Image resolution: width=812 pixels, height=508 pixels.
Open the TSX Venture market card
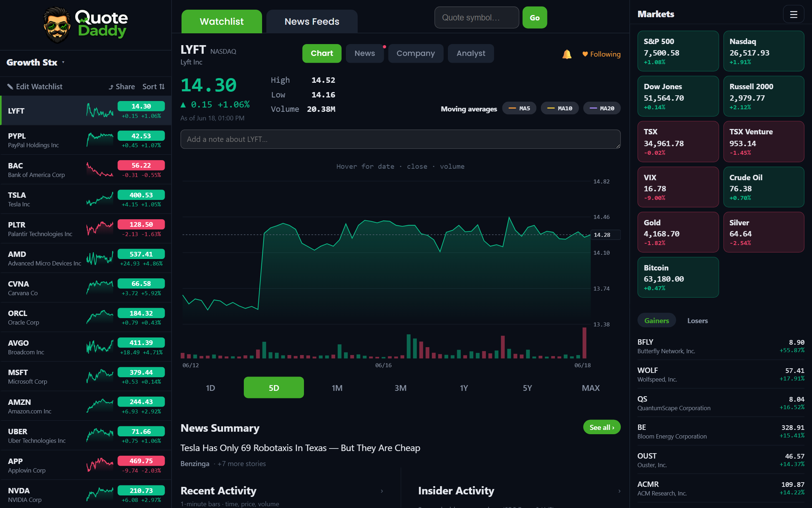click(x=764, y=142)
